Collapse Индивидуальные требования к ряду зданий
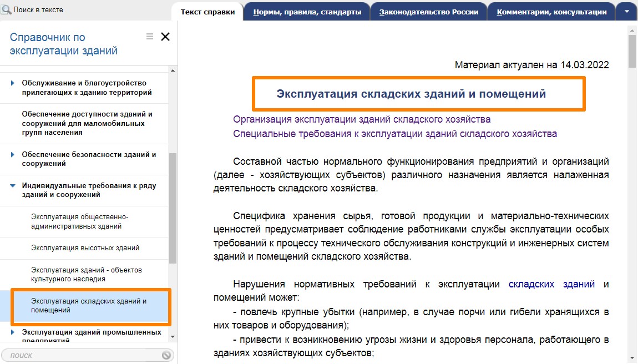Screen dimensions: 638x364 [13, 186]
